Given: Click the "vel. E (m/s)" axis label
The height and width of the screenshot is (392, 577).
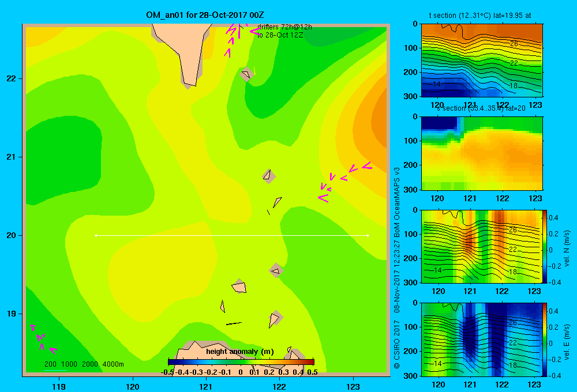Looking at the screenshot, I should 567,341.
